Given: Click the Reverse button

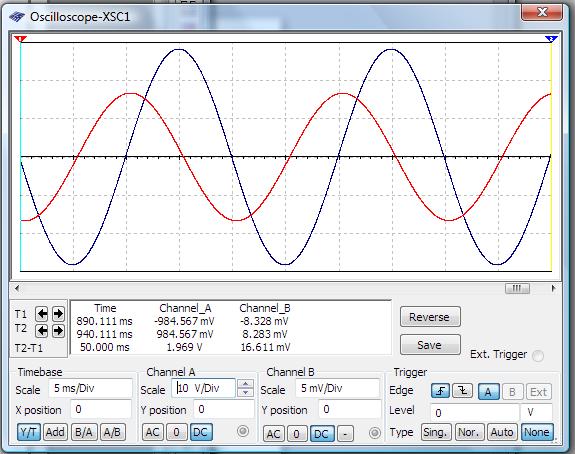Looking at the screenshot, I should click(430, 317).
